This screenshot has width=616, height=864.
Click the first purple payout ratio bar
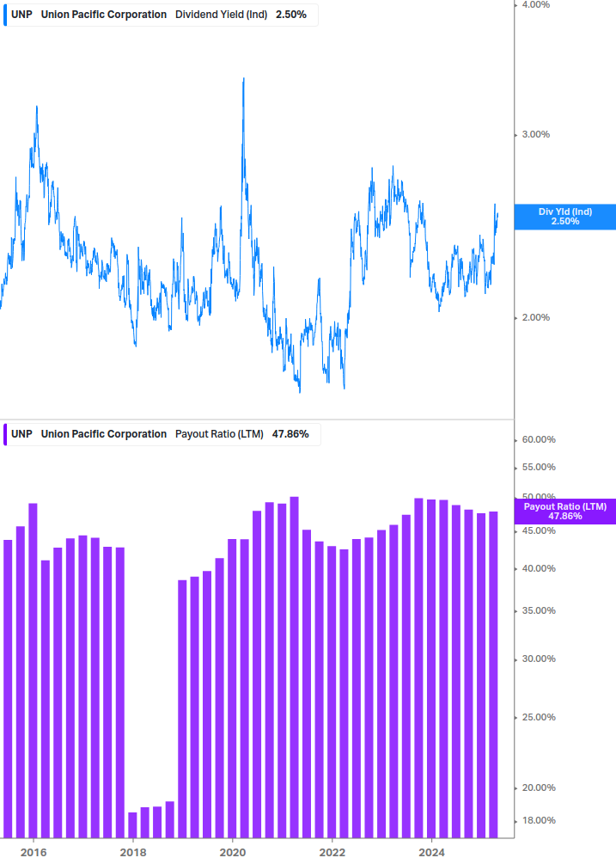point(8,689)
